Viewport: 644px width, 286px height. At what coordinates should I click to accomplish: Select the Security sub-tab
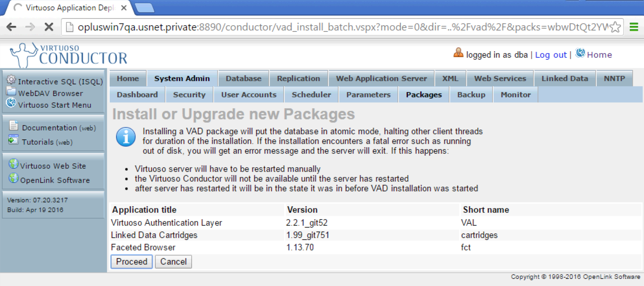[x=189, y=95]
